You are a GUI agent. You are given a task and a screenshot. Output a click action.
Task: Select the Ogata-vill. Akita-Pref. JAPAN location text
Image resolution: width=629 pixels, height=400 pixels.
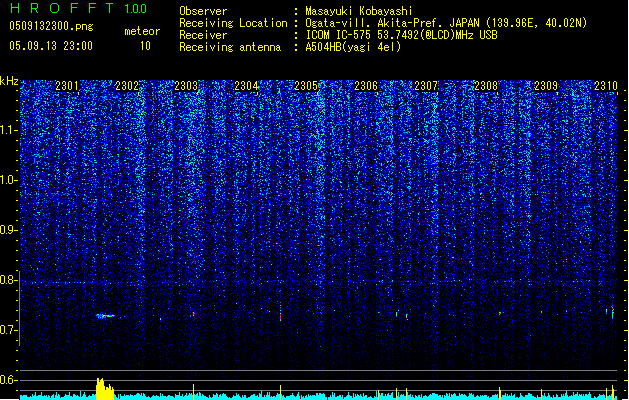point(446,23)
